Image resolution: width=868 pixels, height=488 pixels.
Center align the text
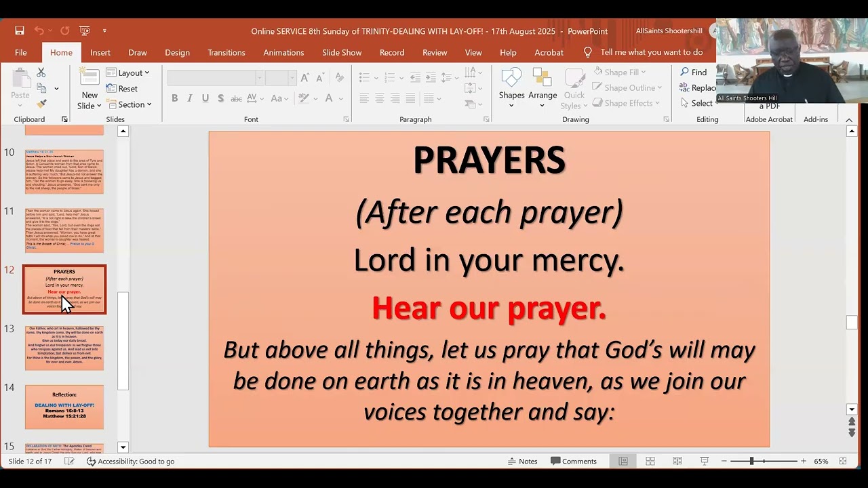[x=380, y=98]
